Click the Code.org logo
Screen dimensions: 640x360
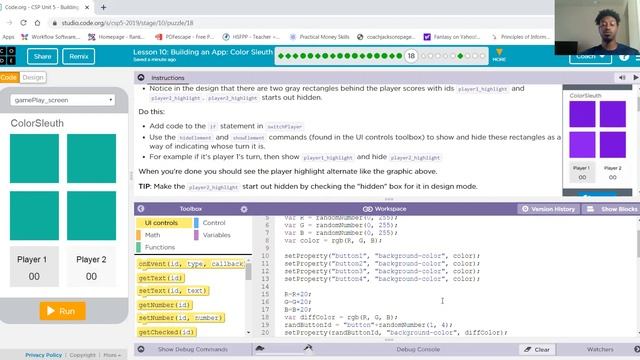point(7,56)
